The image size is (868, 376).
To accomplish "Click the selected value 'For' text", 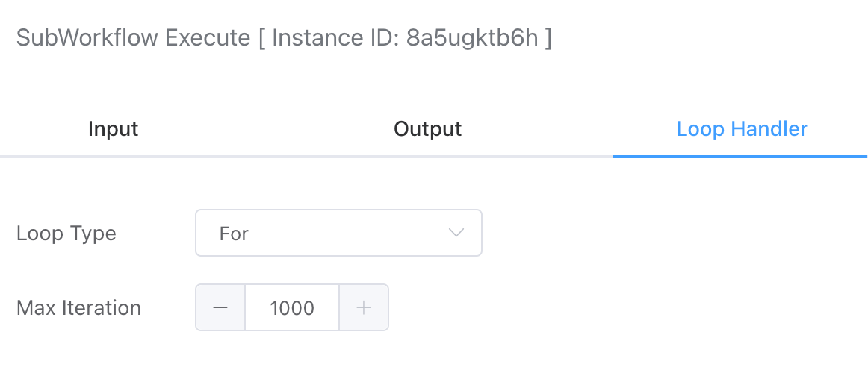I will coord(234,234).
